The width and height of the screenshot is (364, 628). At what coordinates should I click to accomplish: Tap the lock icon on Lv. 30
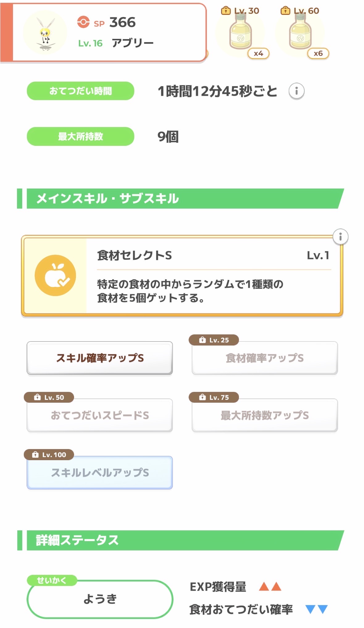point(226,11)
